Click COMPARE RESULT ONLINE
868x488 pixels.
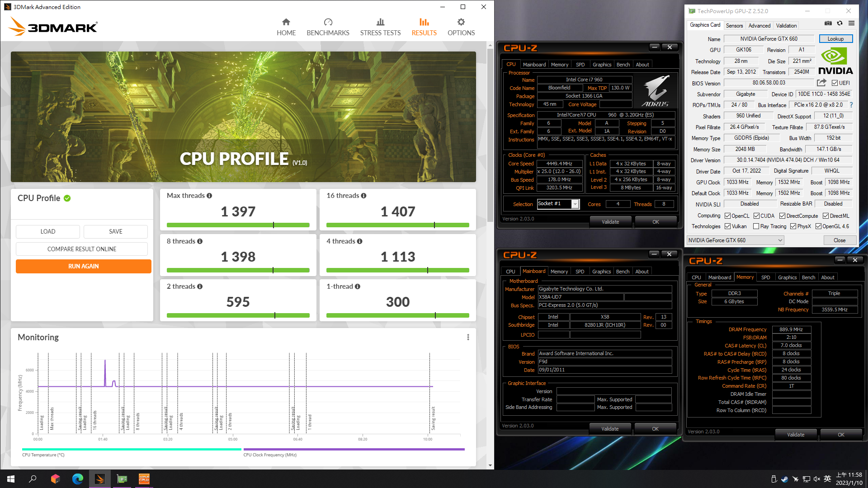tap(82, 249)
